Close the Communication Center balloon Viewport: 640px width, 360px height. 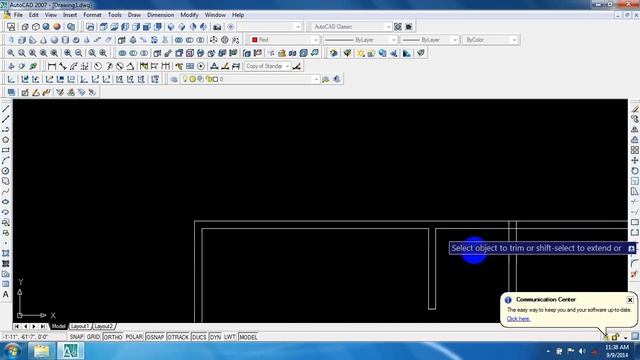tap(630, 300)
